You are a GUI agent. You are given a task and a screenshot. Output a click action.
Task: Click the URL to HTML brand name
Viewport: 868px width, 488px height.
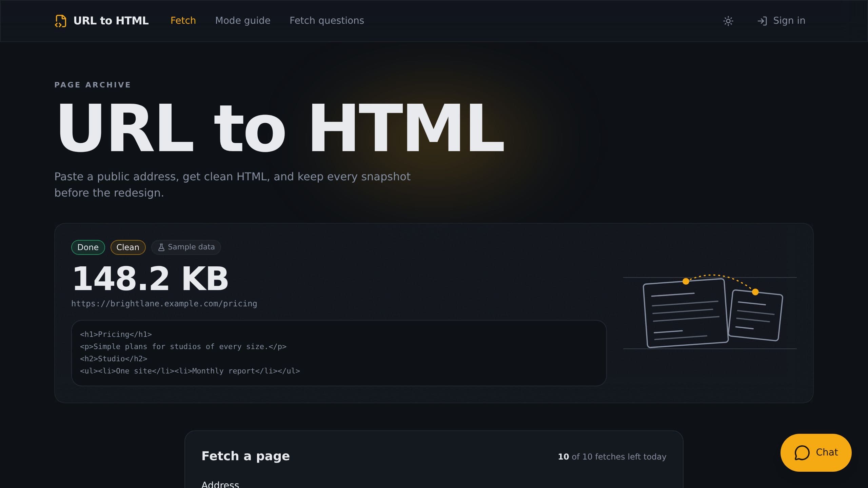pos(111,21)
